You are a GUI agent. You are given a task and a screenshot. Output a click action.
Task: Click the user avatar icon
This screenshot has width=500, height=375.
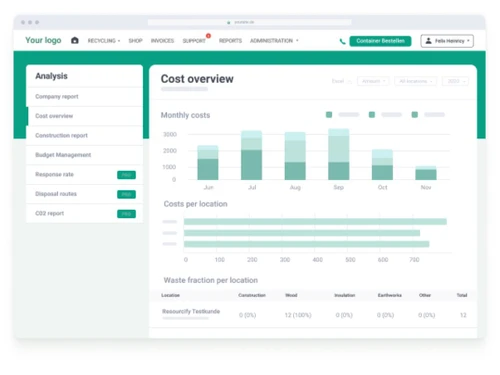[x=429, y=41]
